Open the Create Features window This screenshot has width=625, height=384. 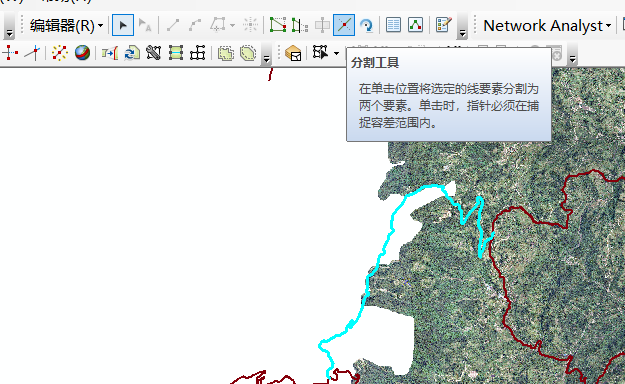pos(443,25)
